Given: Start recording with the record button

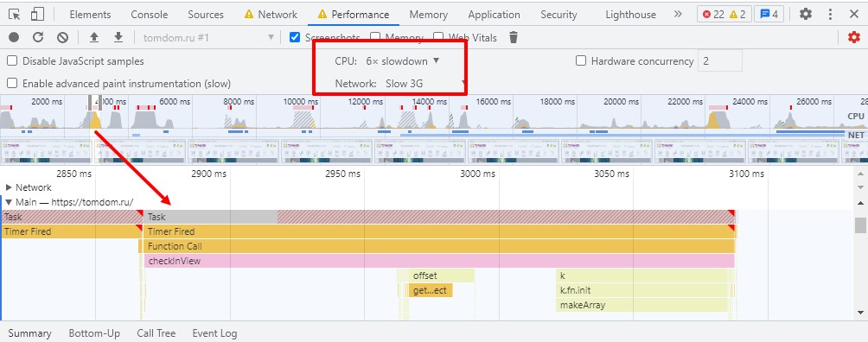Looking at the screenshot, I should tap(14, 37).
